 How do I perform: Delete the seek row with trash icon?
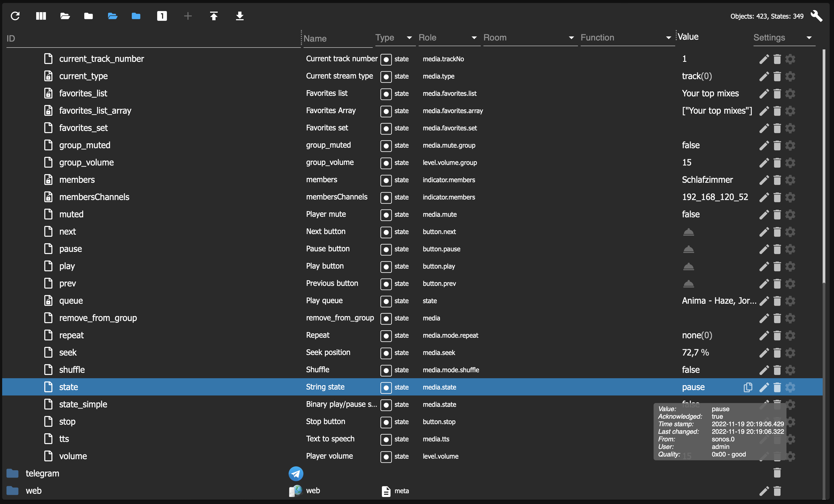777,353
